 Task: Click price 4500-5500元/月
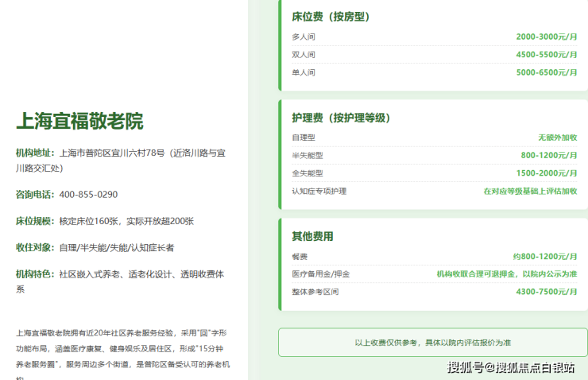(547, 54)
